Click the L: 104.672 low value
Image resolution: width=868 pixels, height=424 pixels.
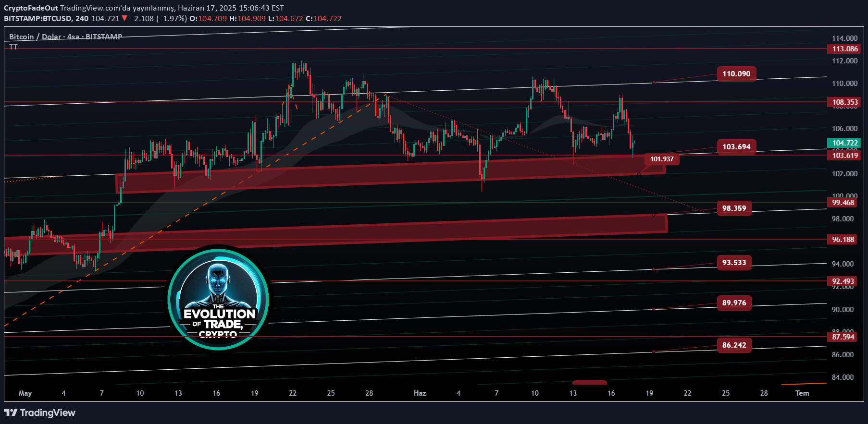point(285,19)
